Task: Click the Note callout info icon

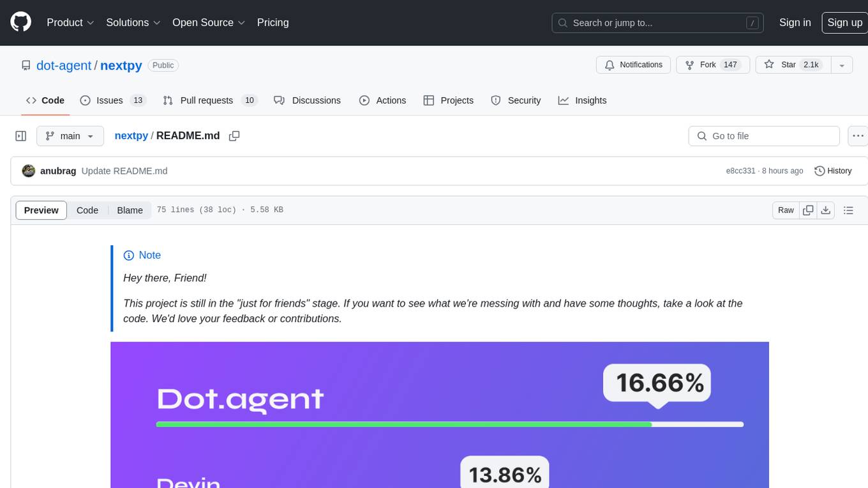Action: pos(128,255)
